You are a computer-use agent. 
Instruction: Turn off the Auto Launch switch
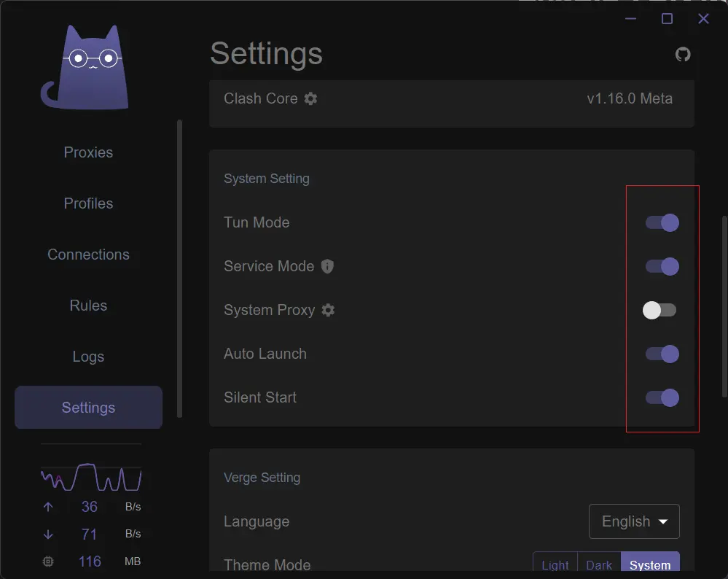tap(662, 354)
